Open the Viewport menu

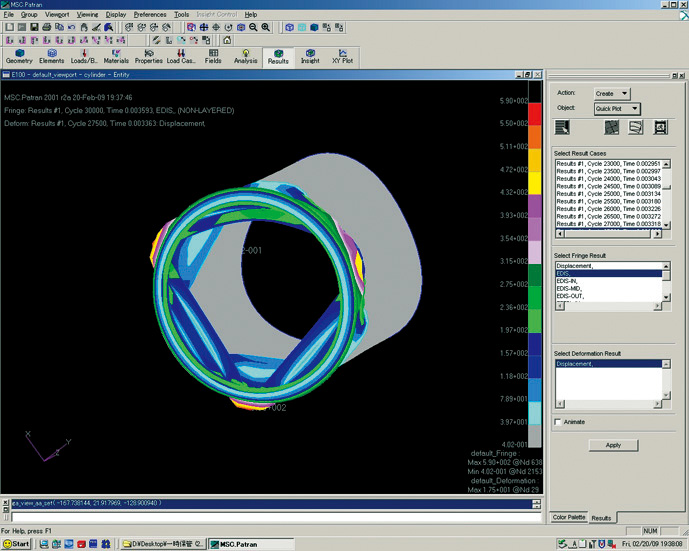point(57,14)
